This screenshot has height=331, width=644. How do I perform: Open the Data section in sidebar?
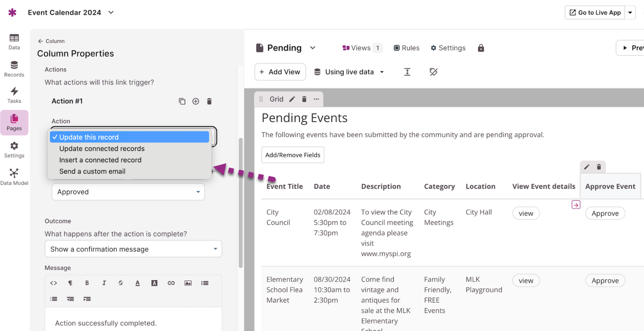(14, 42)
